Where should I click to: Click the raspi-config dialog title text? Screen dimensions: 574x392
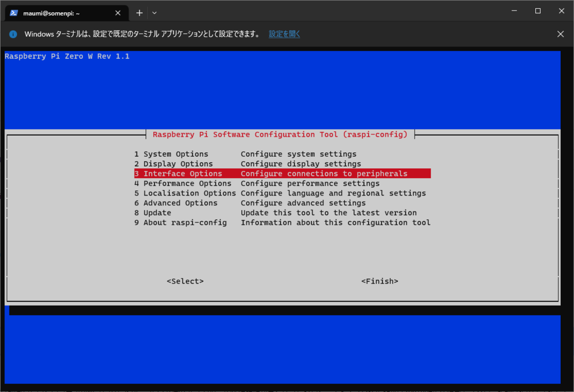click(x=280, y=135)
